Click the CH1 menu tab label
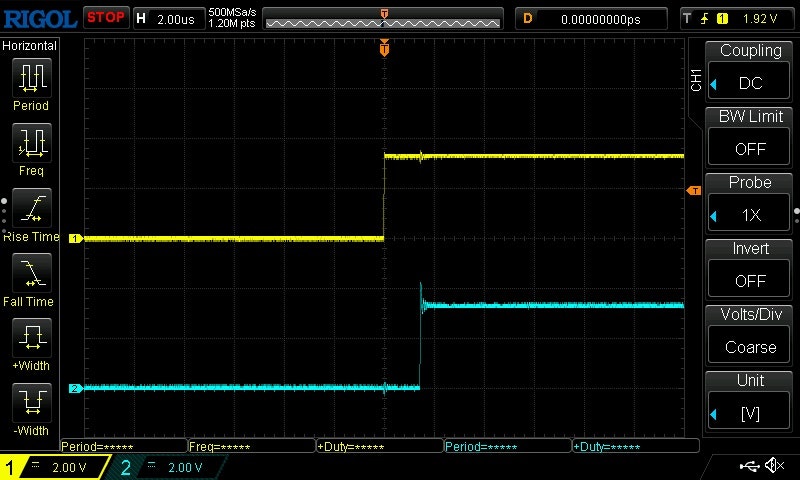The width and height of the screenshot is (800, 480). [696, 80]
